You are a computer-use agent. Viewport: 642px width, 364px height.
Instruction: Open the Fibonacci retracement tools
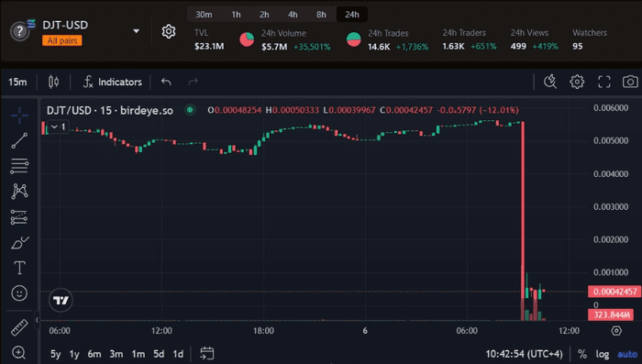click(19, 166)
